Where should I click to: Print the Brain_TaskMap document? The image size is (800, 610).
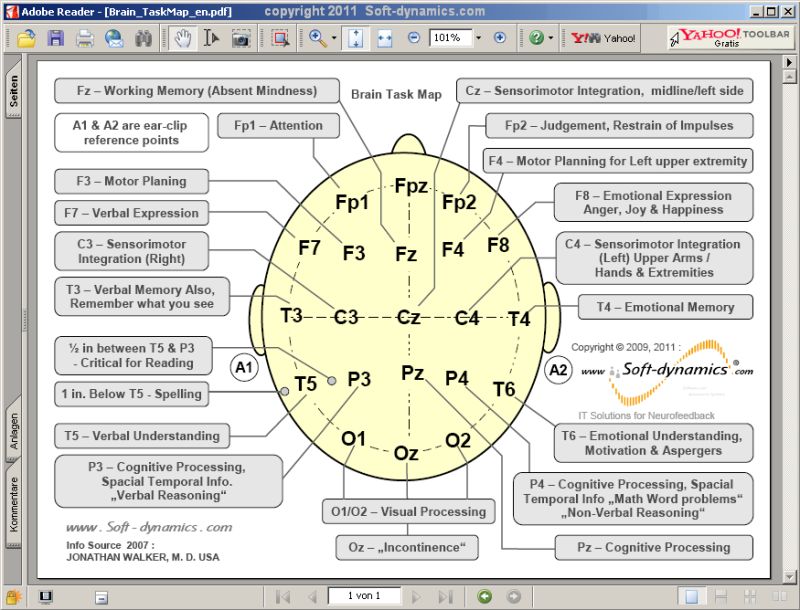coord(84,38)
